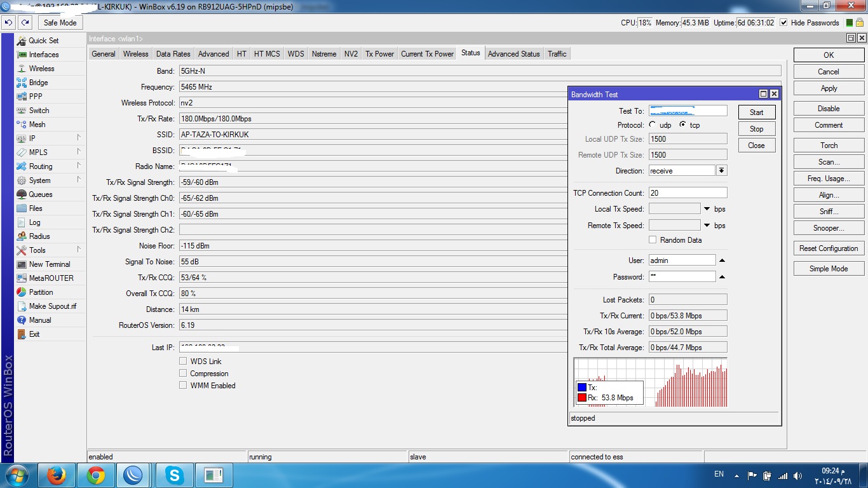Uncheck the Hide Passwords checkbox
Screen dimensions: 868x488
(x=783, y=22)
